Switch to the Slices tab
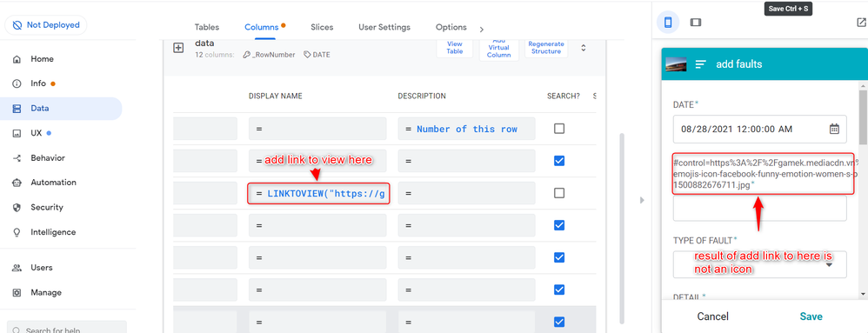This screenshot has height=333, width=868. pos(322,27)
